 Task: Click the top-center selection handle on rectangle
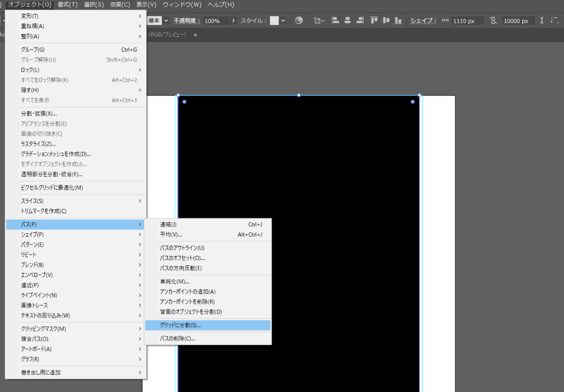tap(298, 95)
